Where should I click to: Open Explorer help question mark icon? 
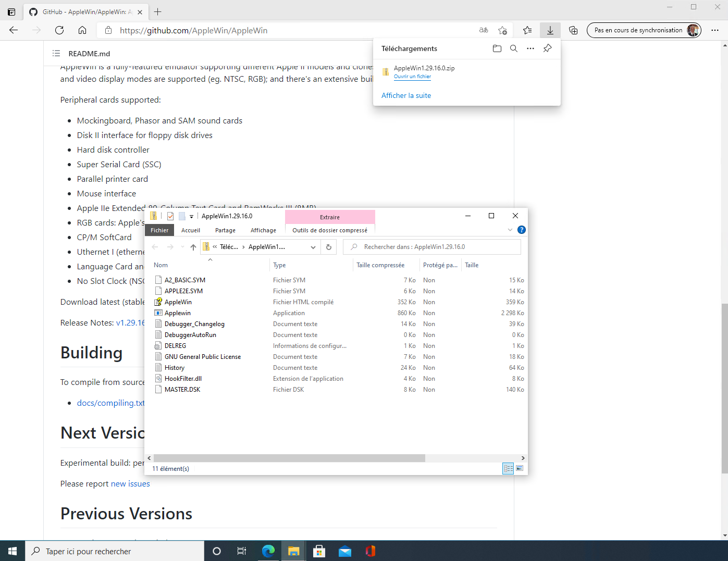pos(522,230)
